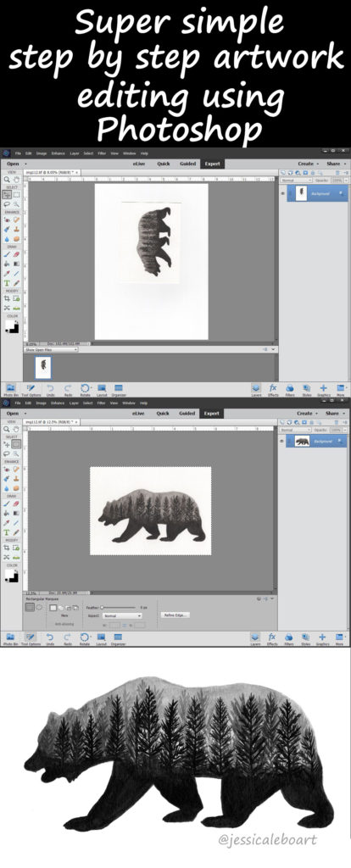
Task: Open the Open dropdown arrow in the upper window
Action: tap(25, 164)
